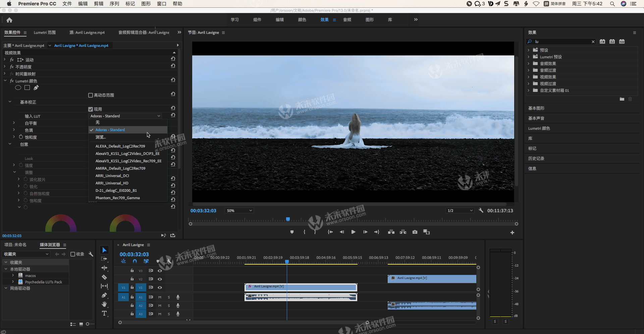Select the Pen tool in timeline toolbar

coord(104,295)
